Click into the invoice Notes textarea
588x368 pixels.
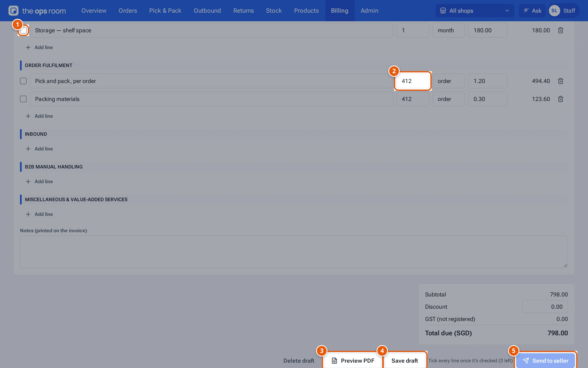point(294,252)
